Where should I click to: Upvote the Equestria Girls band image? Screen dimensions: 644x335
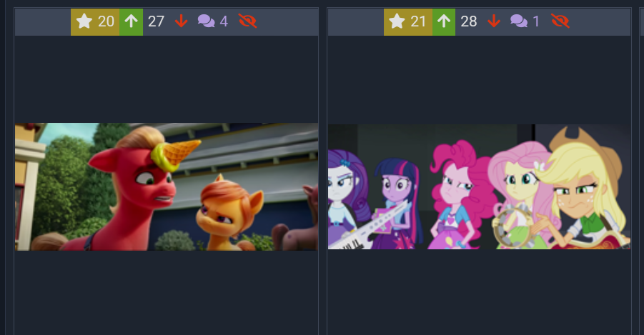[x=444, y=21]
